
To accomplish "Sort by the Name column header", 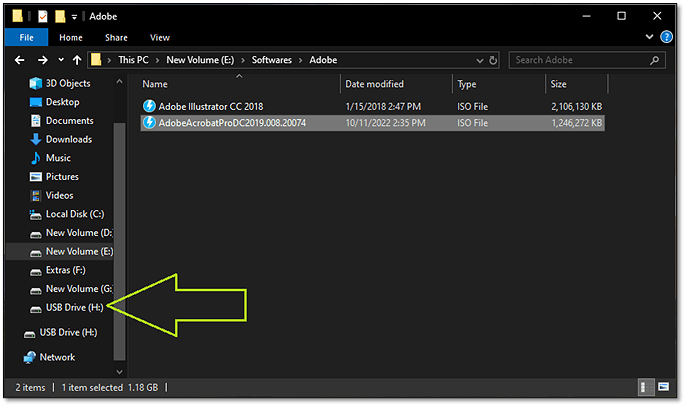I will [240, 84].
